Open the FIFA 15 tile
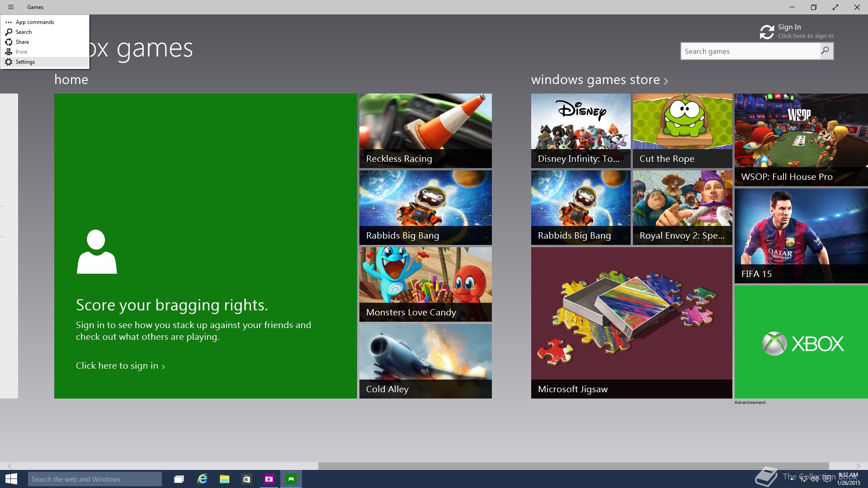 (x=801, y=236)
